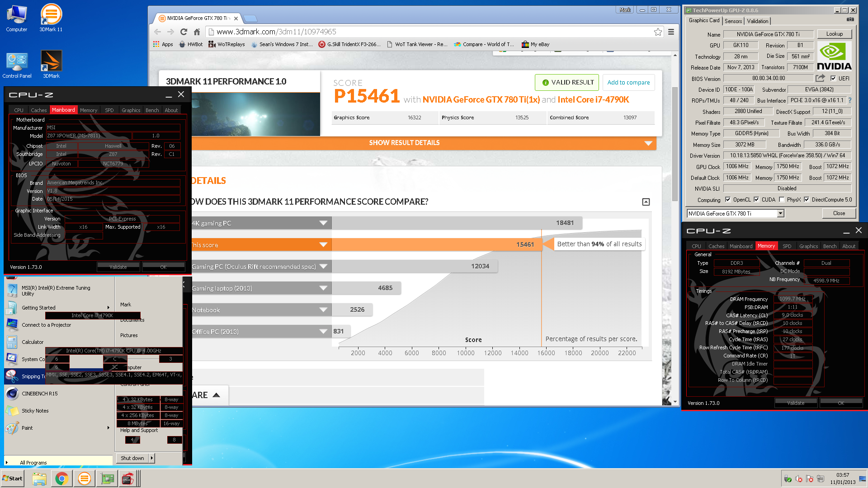Expand the 4K gaming PC row
Image resolution: width=868 pixels, height=488 pixels.
(323, 223)
